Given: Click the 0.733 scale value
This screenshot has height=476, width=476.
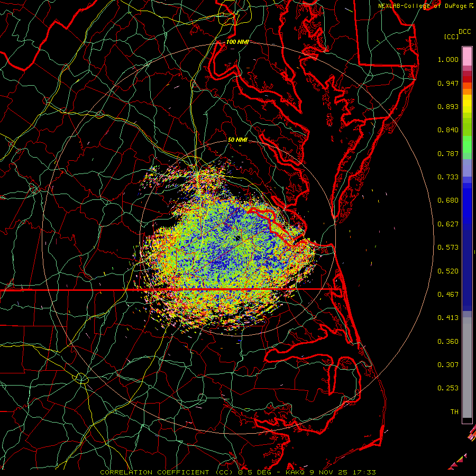Looking at the screenshot, I should point(448,177).
